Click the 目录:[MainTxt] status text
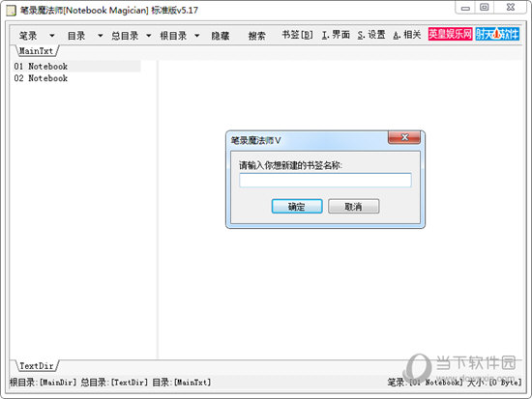Viewport: 532px width, 399px height. pos(182,383)
